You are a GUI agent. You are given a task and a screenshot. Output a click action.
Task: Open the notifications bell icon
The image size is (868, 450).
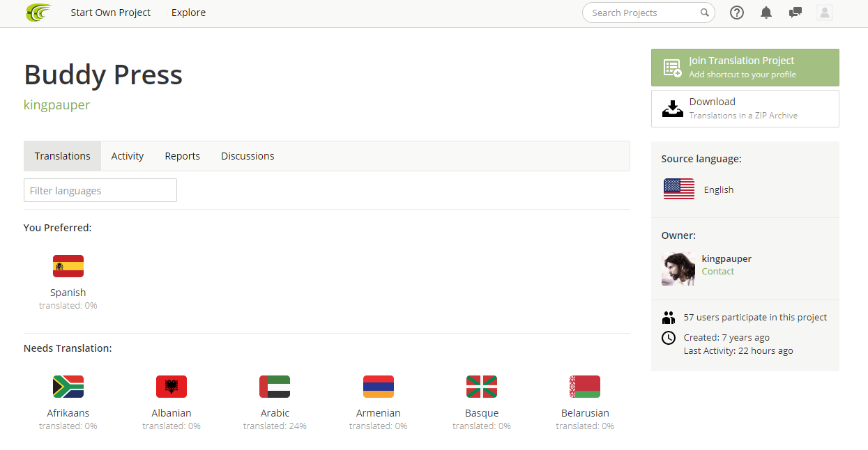click(766, 13)
